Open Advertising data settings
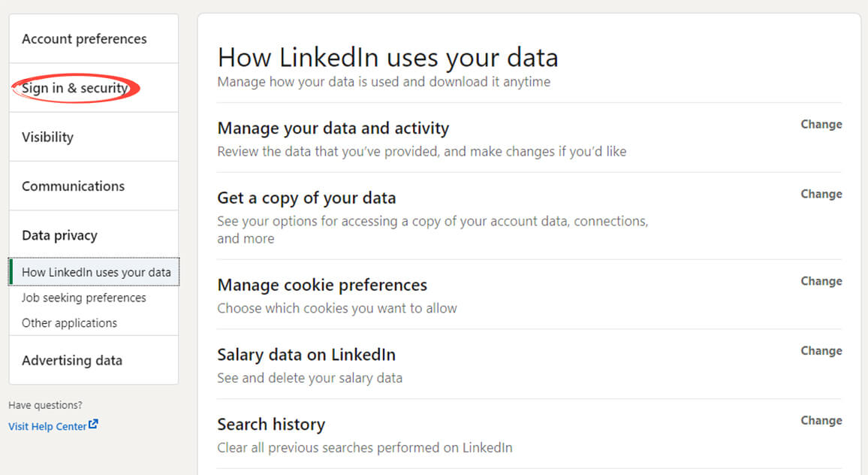The width and height of the screenshot is (868, 475). (x=72, y=360)
